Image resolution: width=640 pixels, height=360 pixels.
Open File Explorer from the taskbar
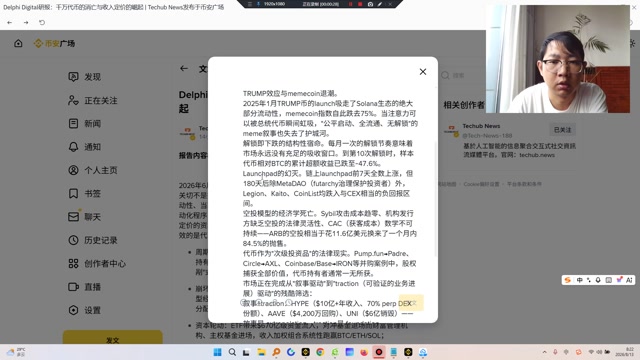tap(261, 352)
